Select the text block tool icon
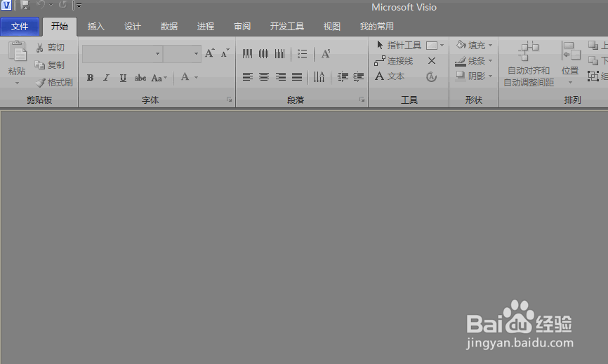Viewport: 608px width, 364px height. pos(431,76)
